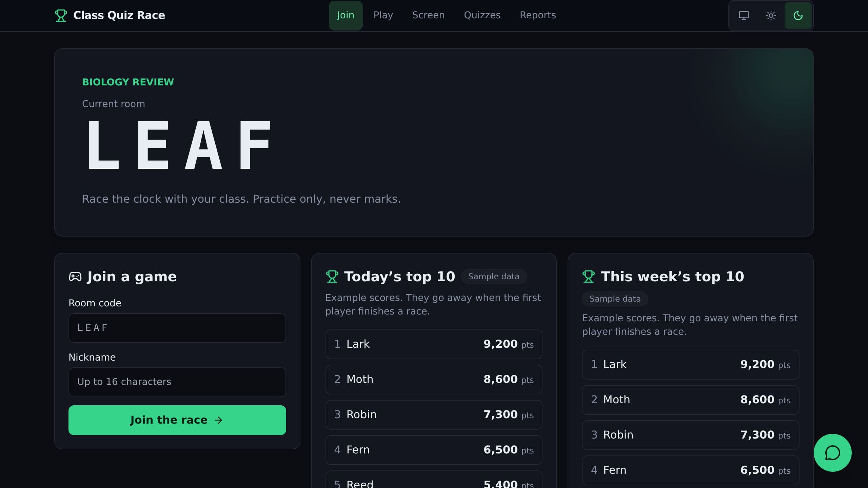
Task: Open the Play tab
Action: (383, 15)
